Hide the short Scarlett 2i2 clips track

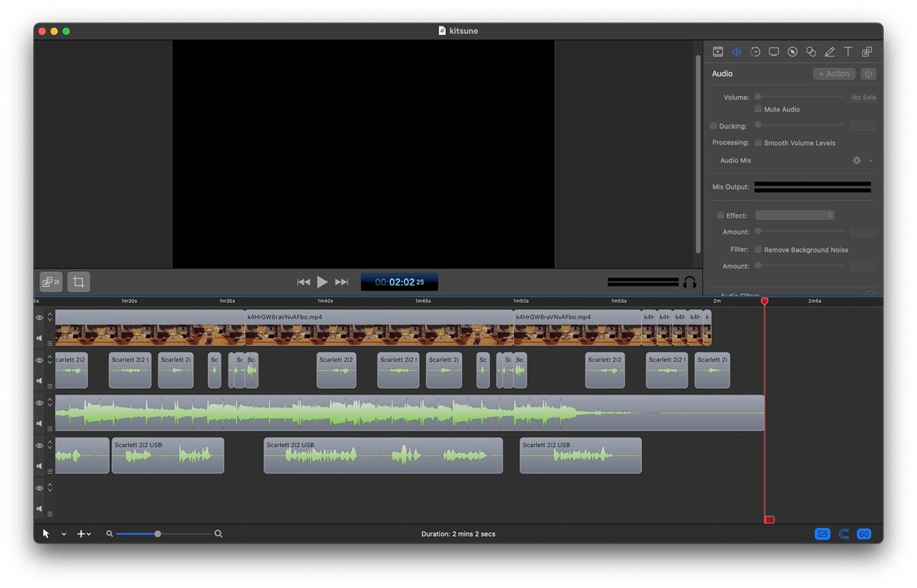[39, 360]
